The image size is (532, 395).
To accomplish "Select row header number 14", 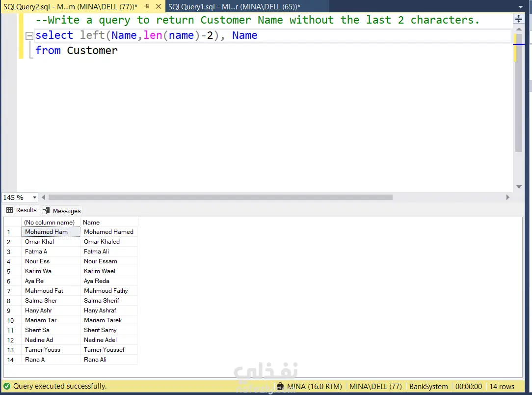I will coord(13,360).
